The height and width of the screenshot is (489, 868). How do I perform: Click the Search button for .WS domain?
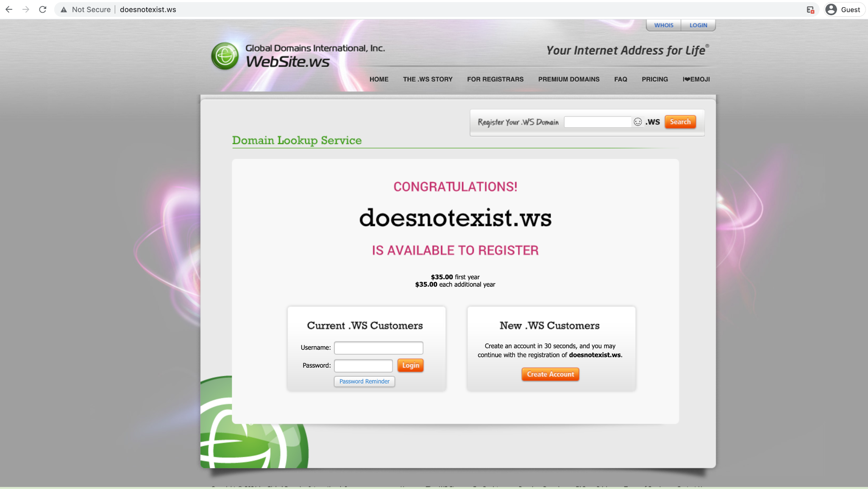pyautogui.click(x=680, y=122)
